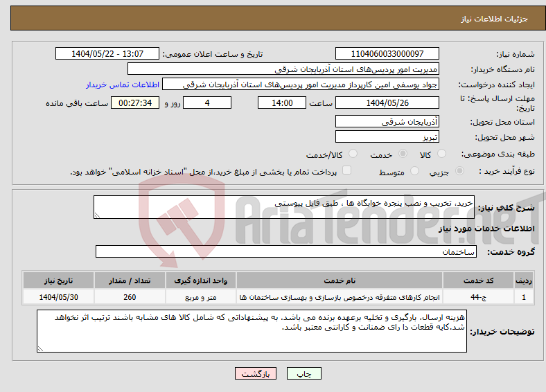Open the اطلاعات تماس خریدار link
The height and width of the screenshot is (392, 546).
tap(123, 84)
